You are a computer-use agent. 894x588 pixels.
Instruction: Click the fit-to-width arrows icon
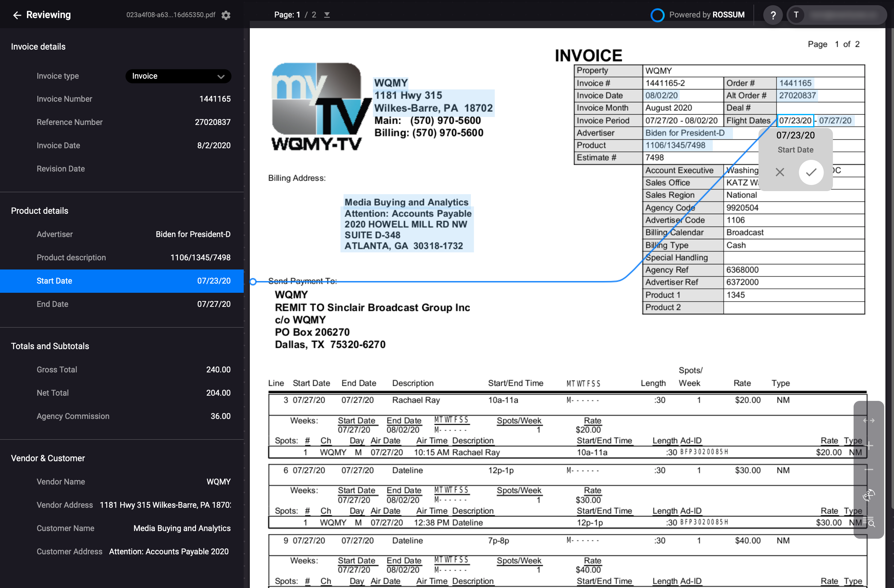click(x=869, y=420)
